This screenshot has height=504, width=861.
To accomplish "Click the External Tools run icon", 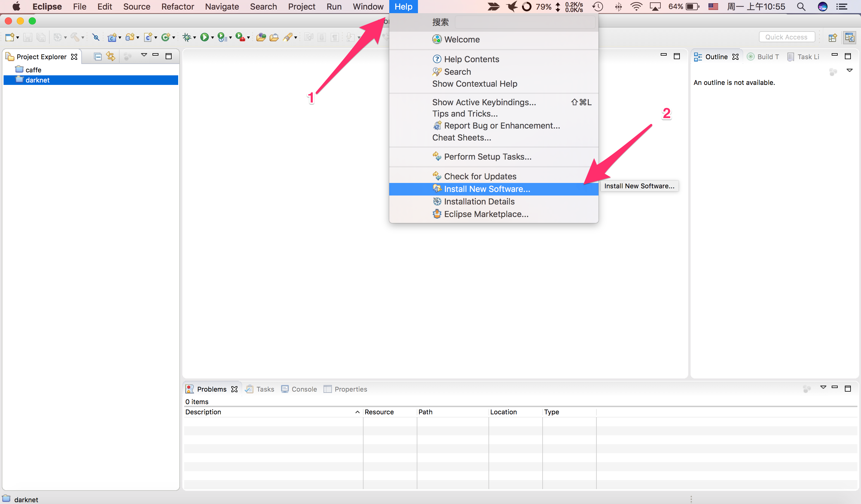I will click(x=240, y=37).
